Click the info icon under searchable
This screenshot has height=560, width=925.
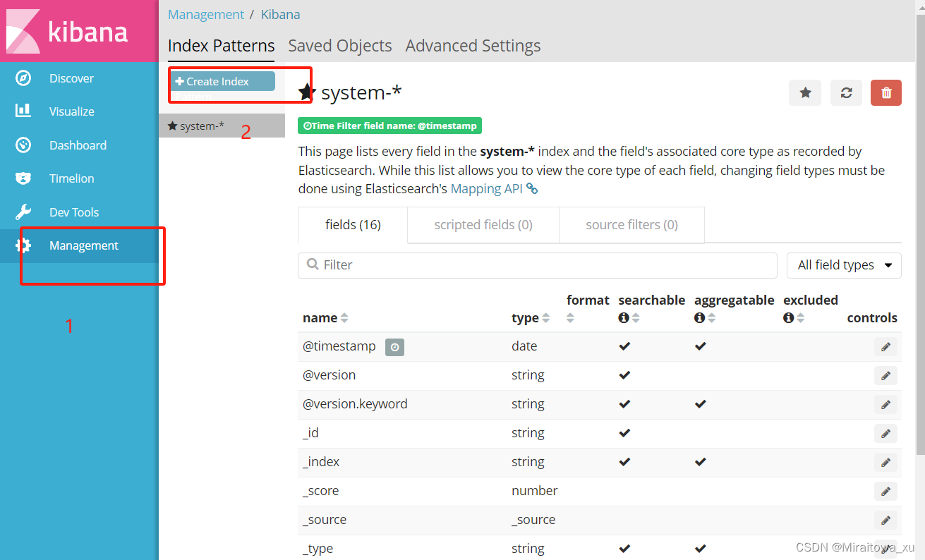(623, 318)
